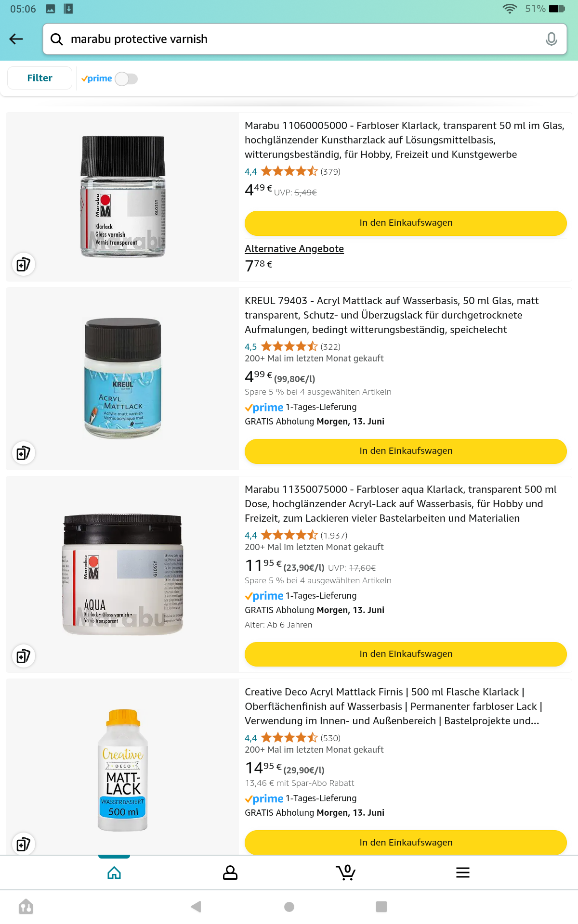
Task: Tap the search field with marabu protective varnish
Action: 304,39
